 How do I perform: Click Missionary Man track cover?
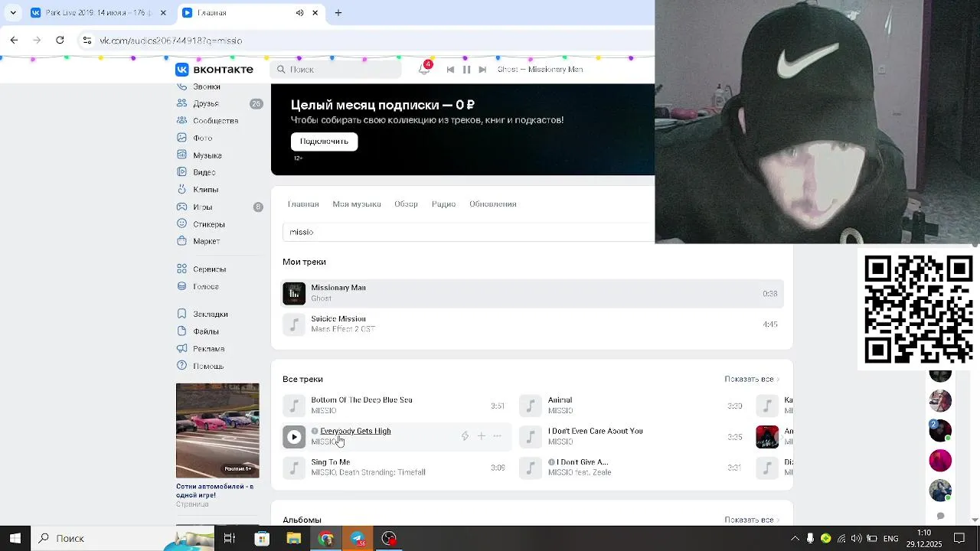(294, 293)
